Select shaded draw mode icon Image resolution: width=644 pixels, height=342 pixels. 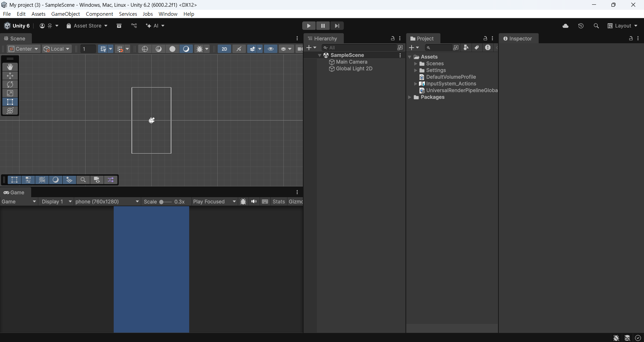pos(186,49)
